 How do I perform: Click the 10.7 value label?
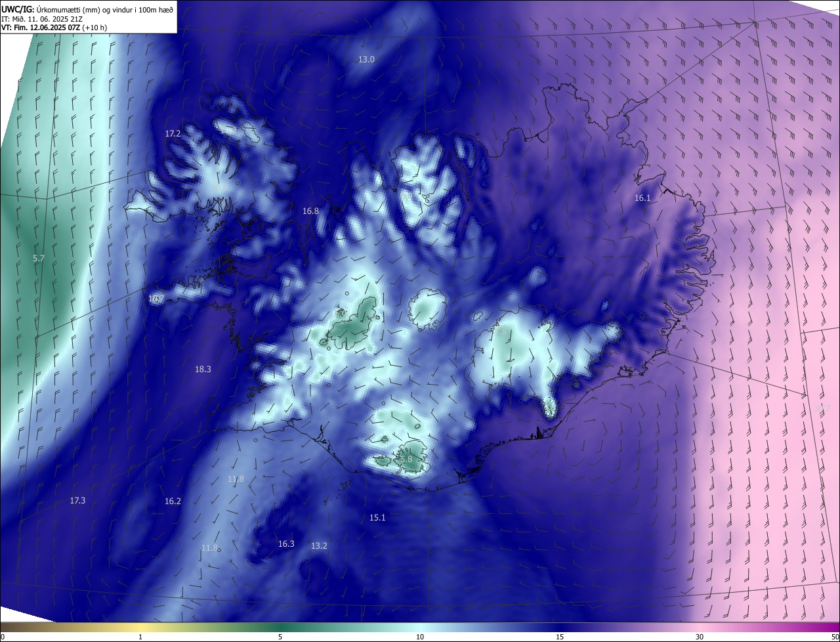click(156, 299)
